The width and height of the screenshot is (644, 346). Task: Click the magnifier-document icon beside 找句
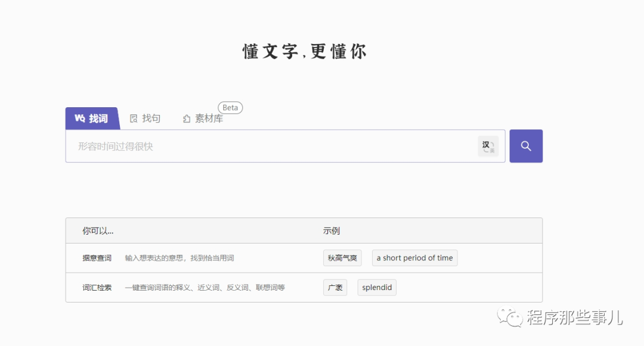132,118
